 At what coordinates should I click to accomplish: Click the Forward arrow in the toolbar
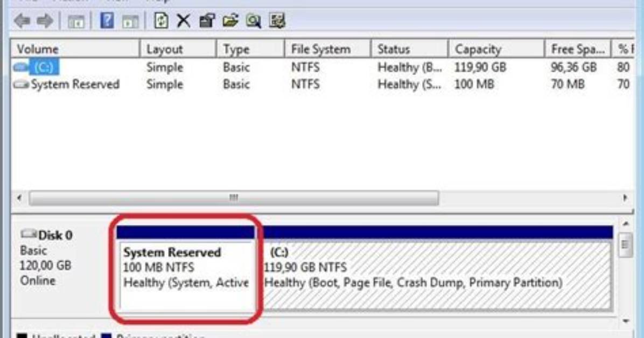(45, 20)
